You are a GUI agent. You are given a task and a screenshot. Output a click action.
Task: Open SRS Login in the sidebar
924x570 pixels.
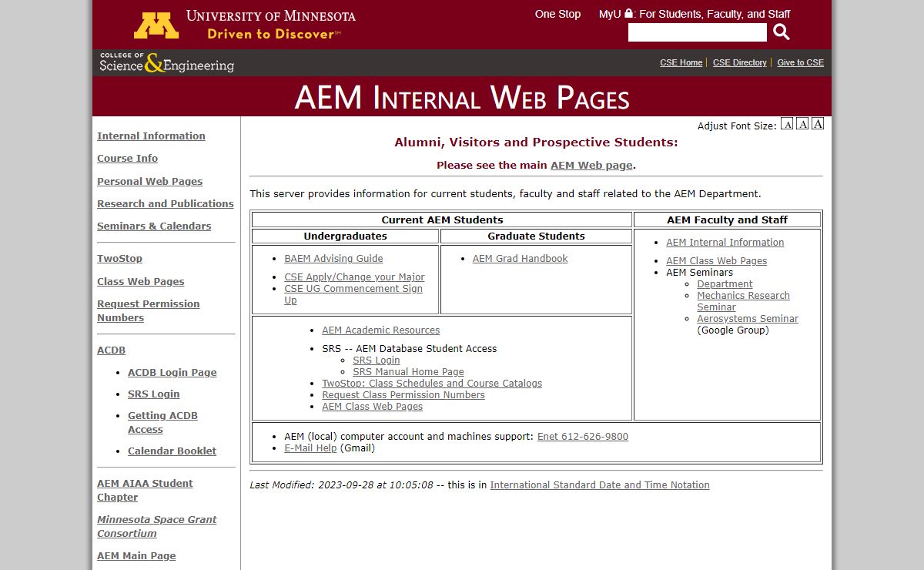coord(153,394)
